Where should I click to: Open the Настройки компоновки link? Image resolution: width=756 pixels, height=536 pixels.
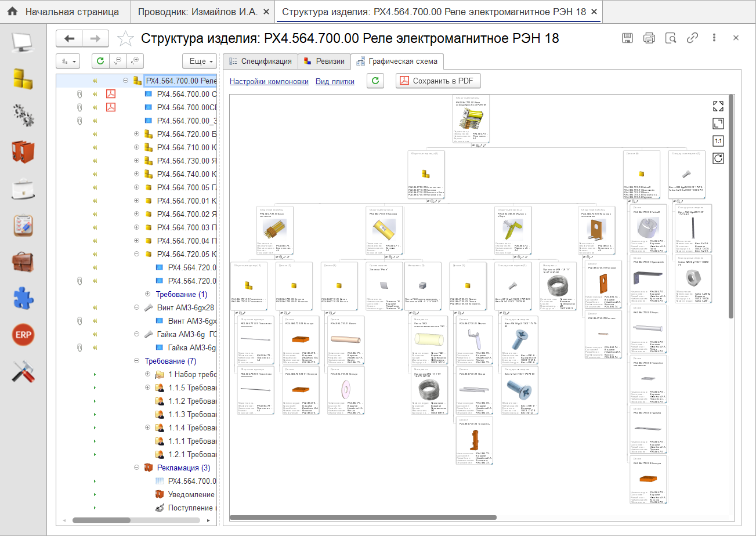(x=269, y=81)
